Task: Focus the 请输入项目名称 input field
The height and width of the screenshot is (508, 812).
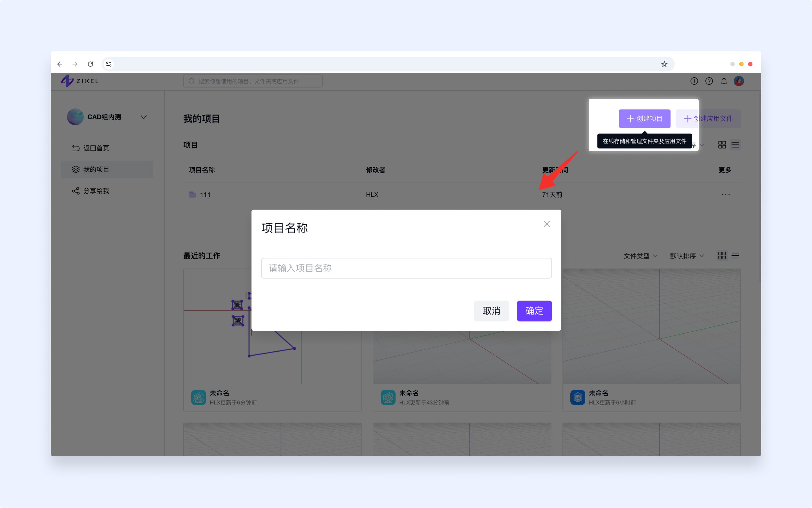Action: coord(406,268)
